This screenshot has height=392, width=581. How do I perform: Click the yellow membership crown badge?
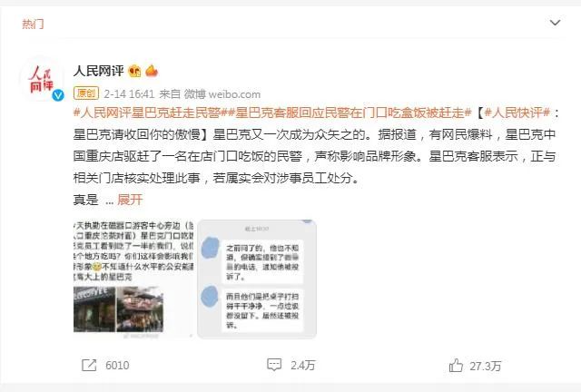(134, 71)
